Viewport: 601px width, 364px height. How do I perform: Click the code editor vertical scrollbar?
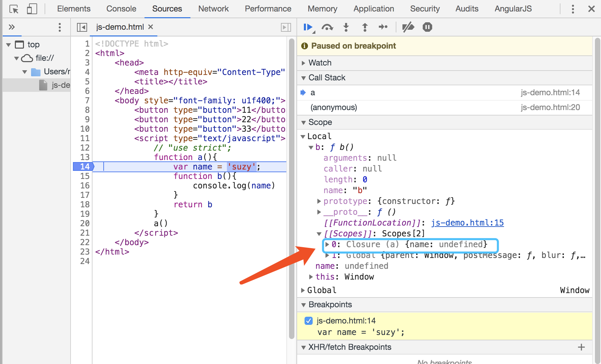(x=292, y=188)
